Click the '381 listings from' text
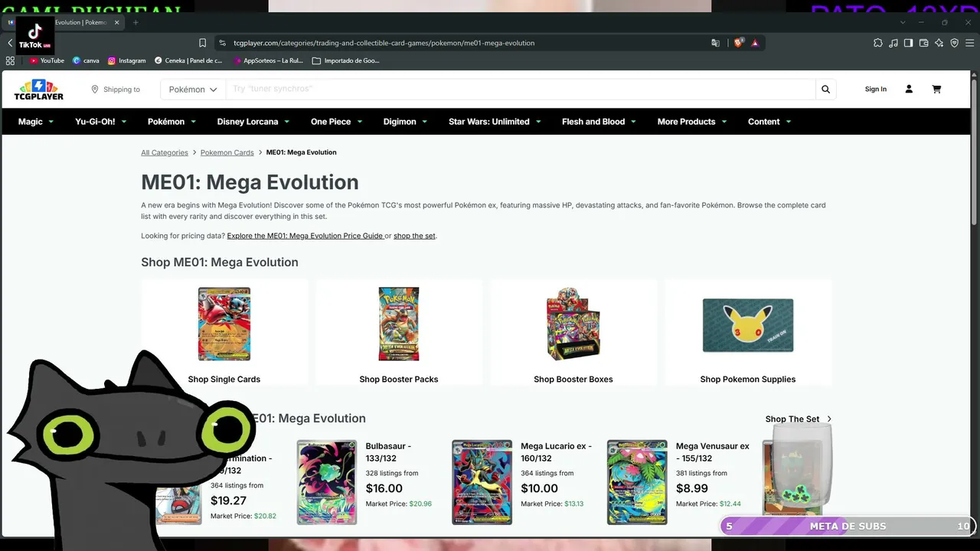 click(701, 474)
